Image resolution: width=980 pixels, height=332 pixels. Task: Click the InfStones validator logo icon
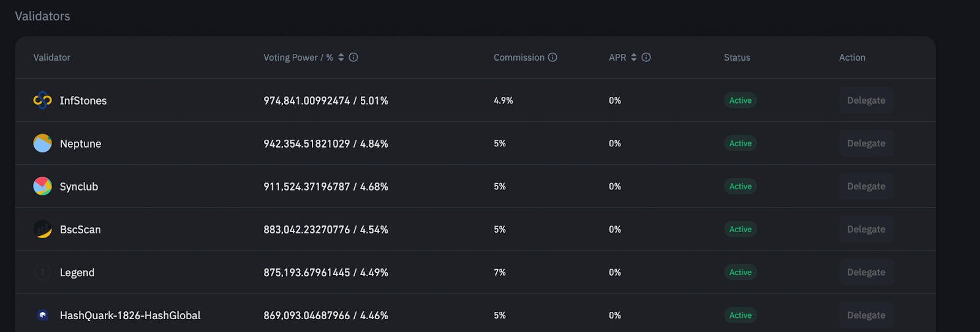tap(42, 100)
